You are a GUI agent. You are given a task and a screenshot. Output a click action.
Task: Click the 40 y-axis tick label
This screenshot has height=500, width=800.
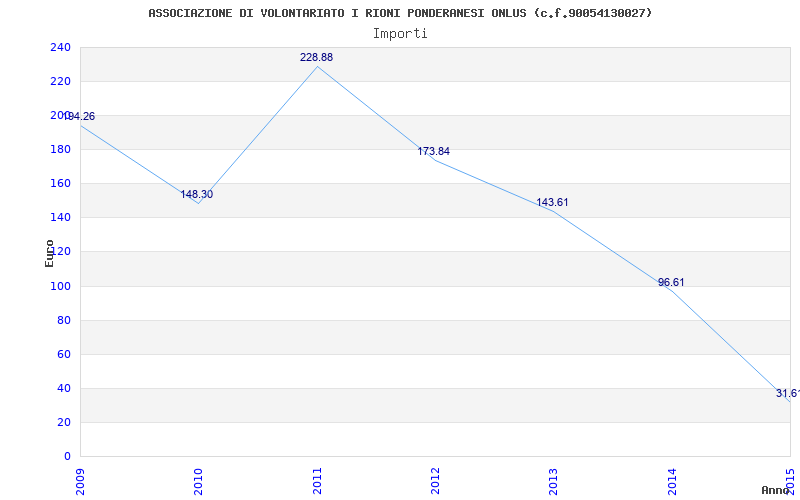(64, 388)
